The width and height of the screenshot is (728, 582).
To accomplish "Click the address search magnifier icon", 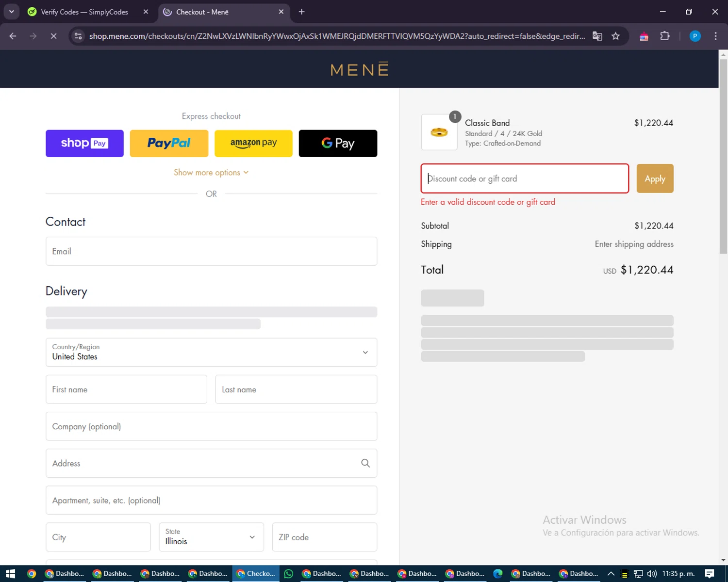I will point(365,463).
